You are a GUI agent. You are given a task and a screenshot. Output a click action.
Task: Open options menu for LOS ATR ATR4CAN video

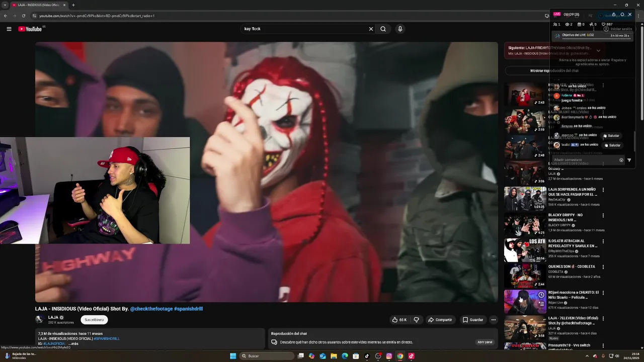tap(603, 241)
